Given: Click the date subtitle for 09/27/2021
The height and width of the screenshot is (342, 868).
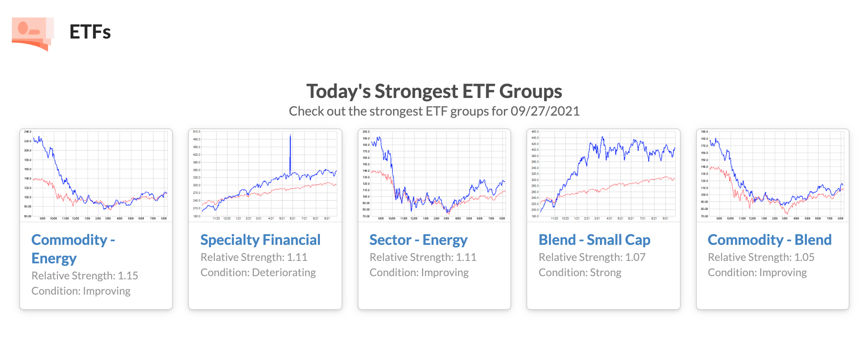Looking at the screenshot, I should [x=434, y=111].
